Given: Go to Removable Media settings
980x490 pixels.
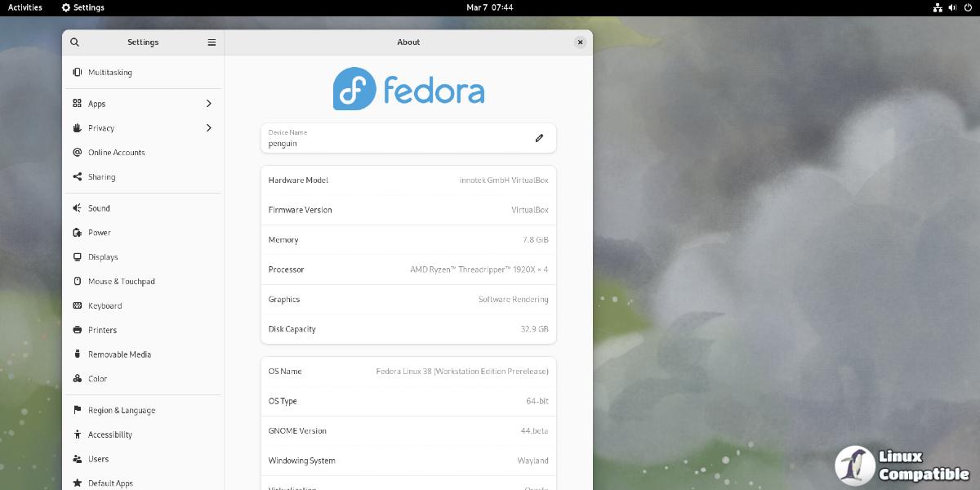Looking at the screenshot, I should [x=119, y=354].
